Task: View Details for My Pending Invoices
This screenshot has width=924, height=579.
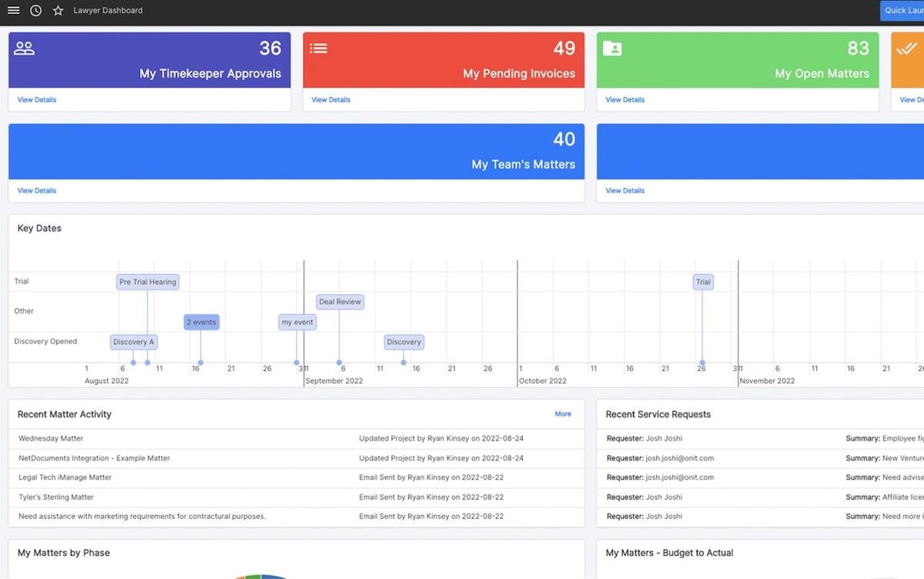Action: (331, 100)
